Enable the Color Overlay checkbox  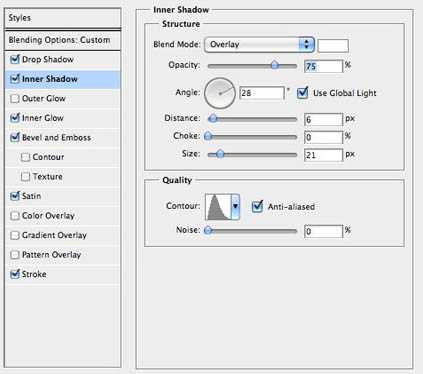click(x=15, y=216)
